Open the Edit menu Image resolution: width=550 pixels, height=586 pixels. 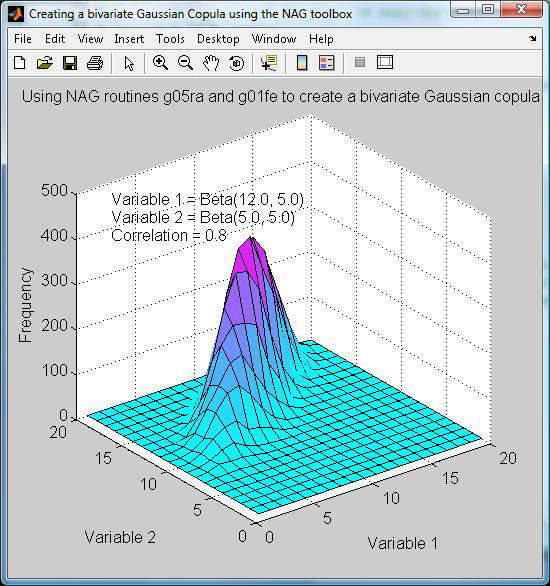pyautogui.click(x=55, y=38)
